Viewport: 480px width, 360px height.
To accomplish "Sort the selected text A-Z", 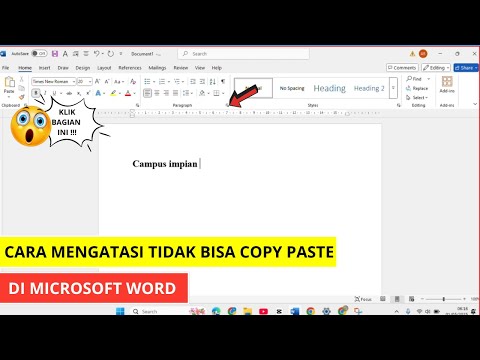I will point(212,81).
